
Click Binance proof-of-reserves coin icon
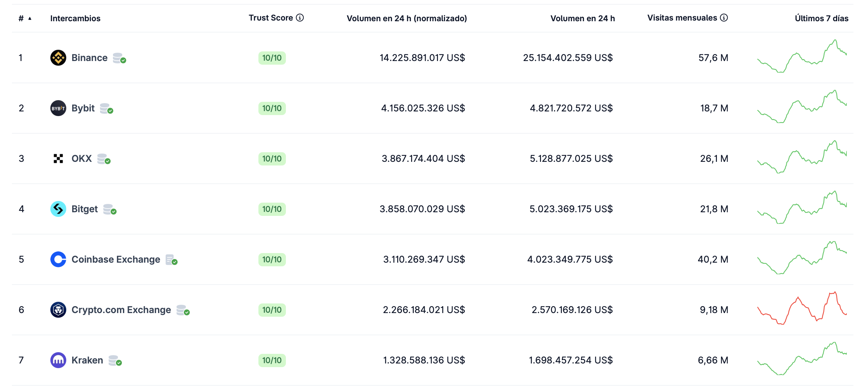pyautogui.click(x=119, y=58)
